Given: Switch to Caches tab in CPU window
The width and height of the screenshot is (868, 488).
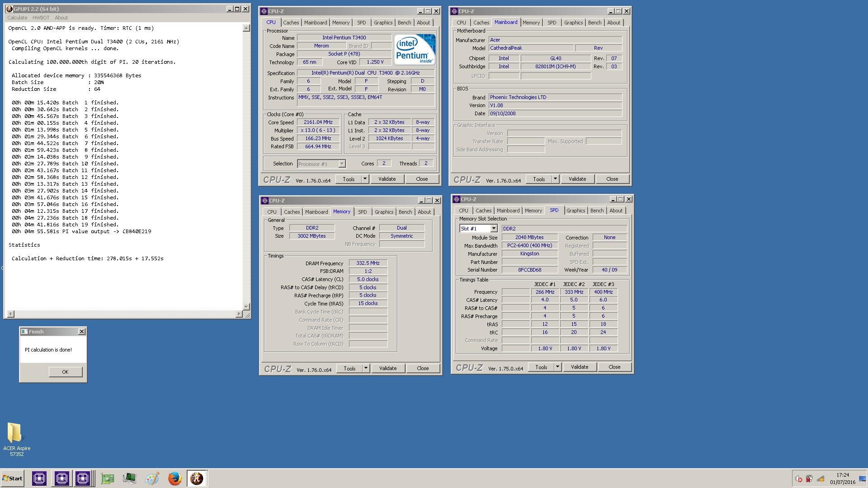Looking at the screenshot, I should (x=291, y=23).
